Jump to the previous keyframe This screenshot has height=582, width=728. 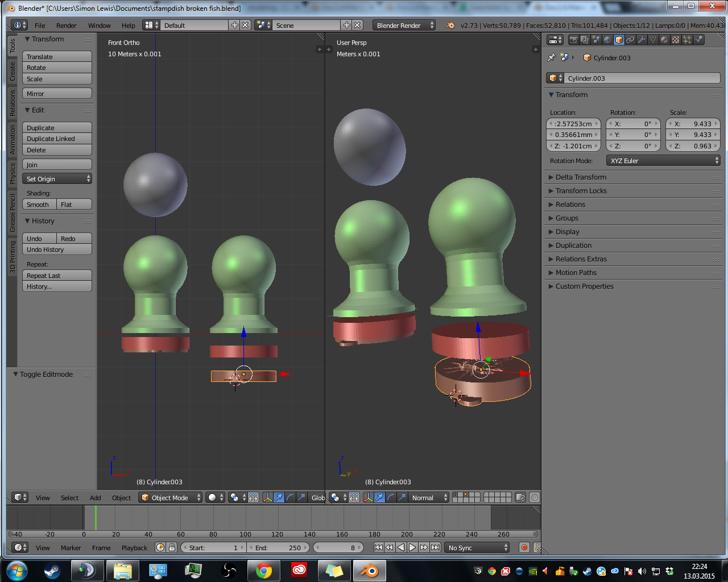390,548
